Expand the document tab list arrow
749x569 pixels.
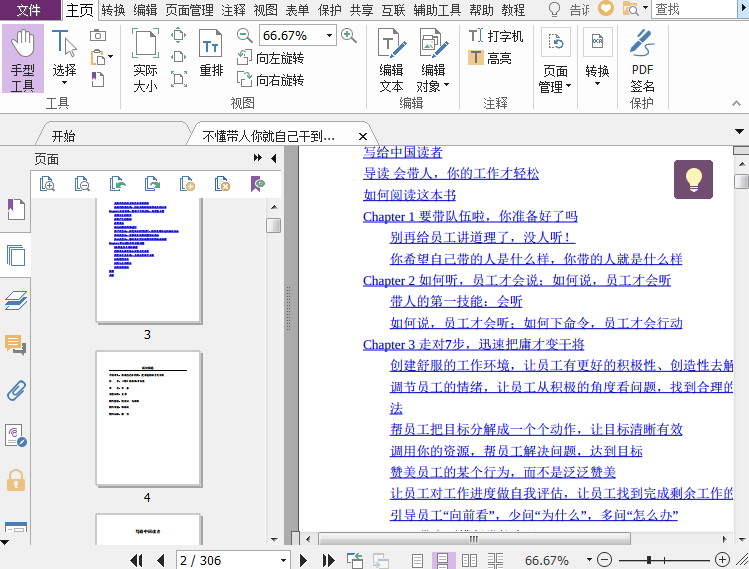(x=739, y=131)
